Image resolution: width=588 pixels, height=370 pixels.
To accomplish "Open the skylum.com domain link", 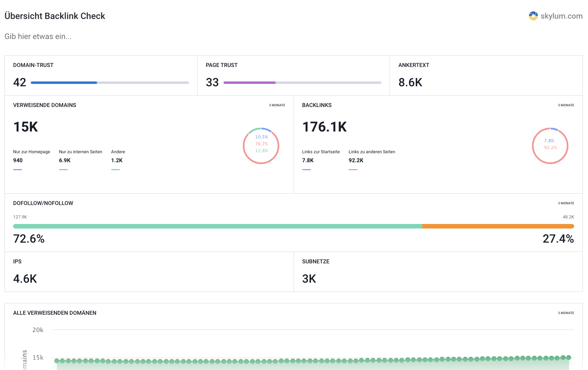I will [561, 16].
